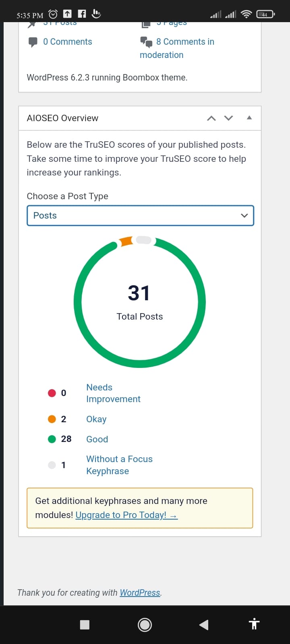Tap the Android back button
This screenshot has width=290, height=644.
click(x=204, y=625)
